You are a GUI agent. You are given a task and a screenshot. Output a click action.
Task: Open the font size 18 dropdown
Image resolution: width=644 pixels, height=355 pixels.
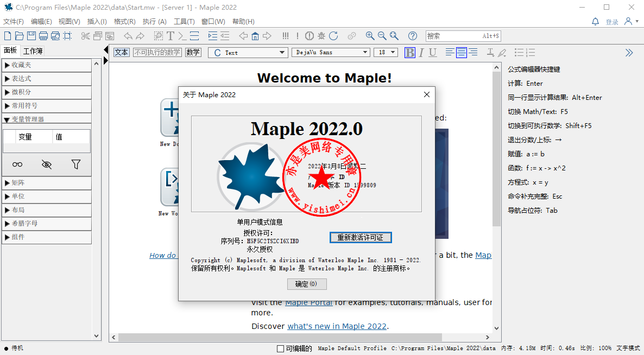[x=386, y=53]
